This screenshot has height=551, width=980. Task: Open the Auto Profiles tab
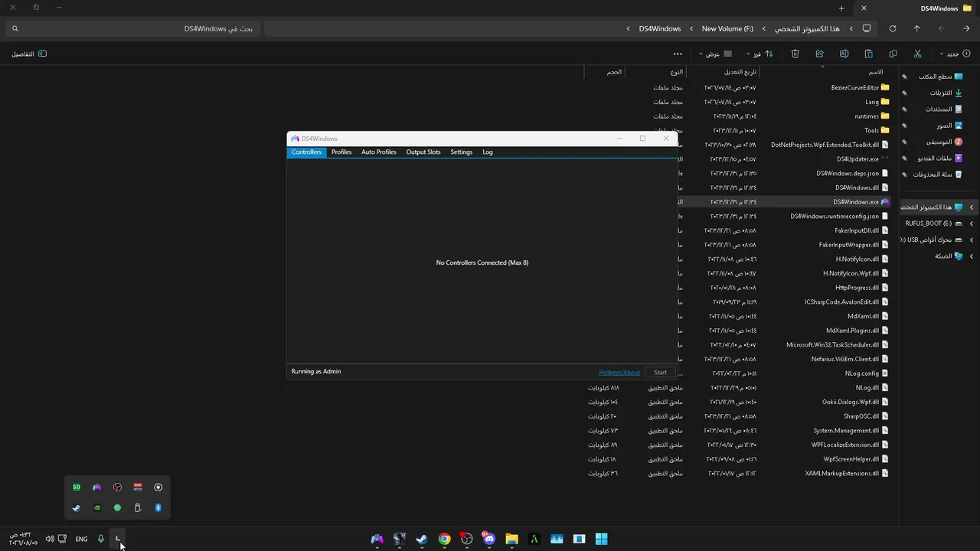coord(379,152)
